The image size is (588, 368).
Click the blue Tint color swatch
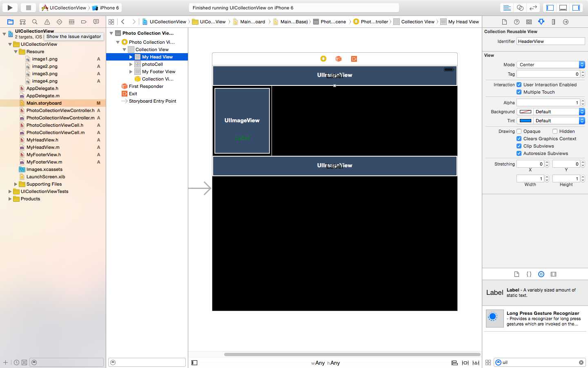[525, 121]
